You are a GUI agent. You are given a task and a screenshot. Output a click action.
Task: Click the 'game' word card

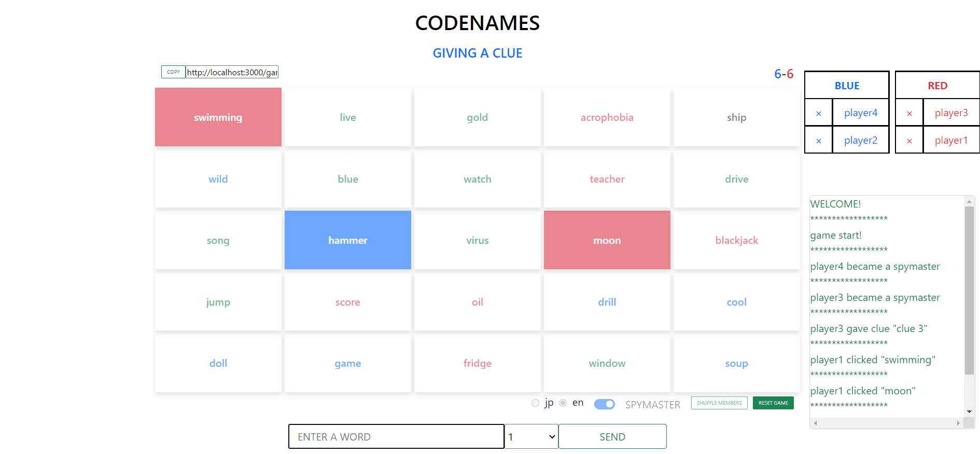(348, 363)
